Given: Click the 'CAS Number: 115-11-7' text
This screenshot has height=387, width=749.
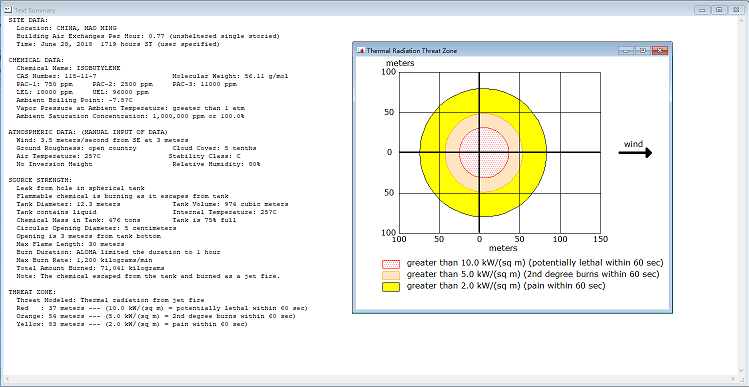Looking at the screenshot, I should [x=56, y=76].
